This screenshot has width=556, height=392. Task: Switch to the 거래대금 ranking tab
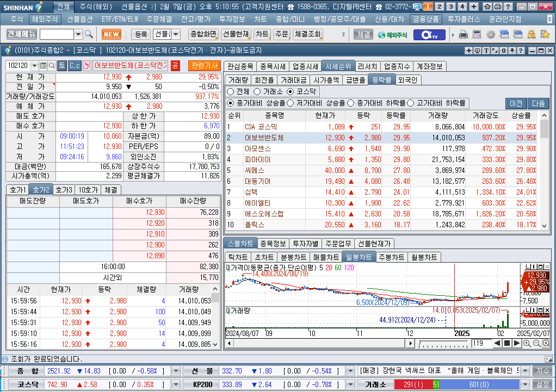tap(293, 80)
